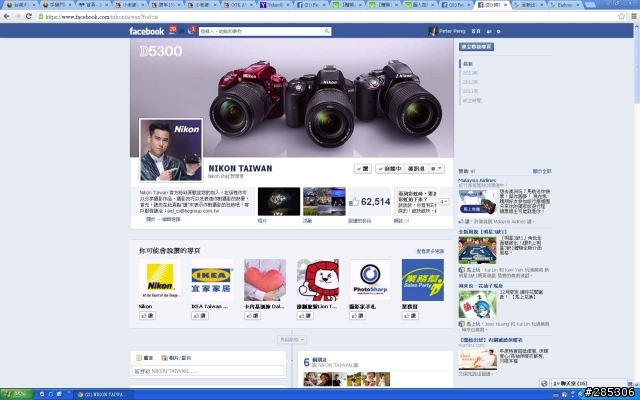Click the browser back arrow

pyautogui.click(x=7, y=16)
